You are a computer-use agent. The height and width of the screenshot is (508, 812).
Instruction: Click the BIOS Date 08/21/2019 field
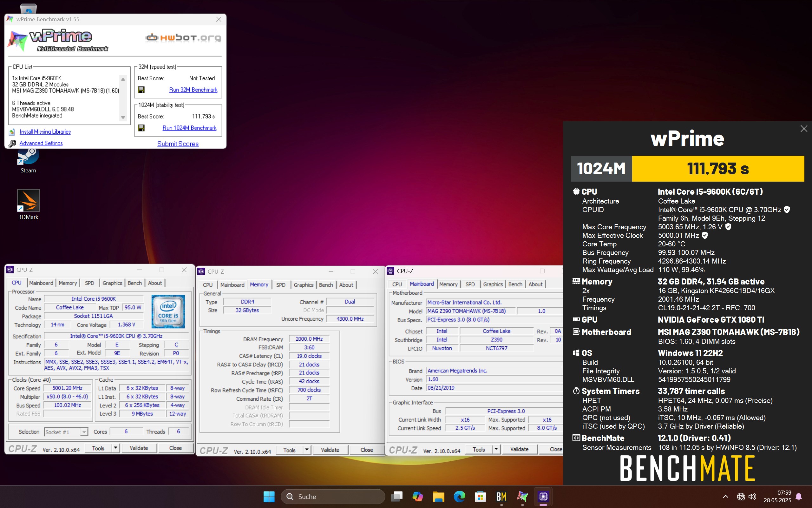494,388
